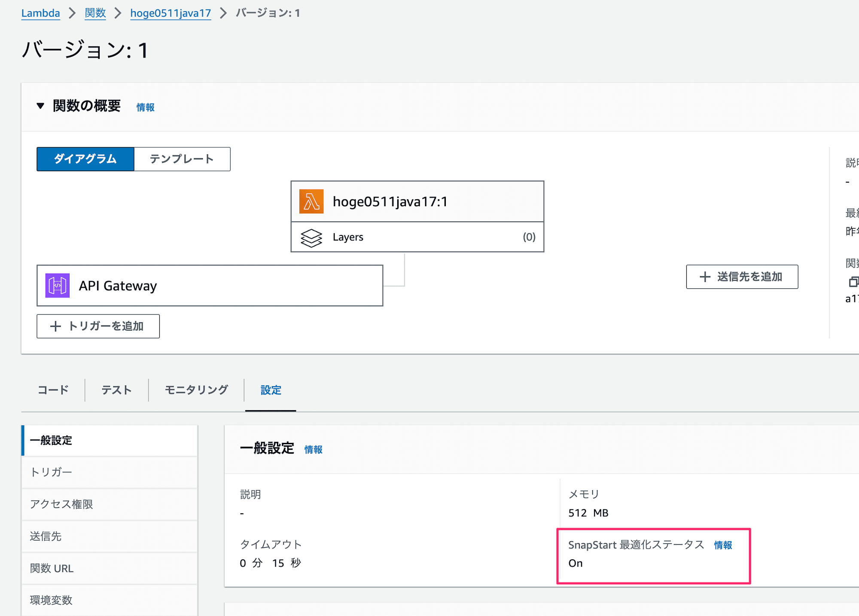Go to 関数 breadcrumb link

(95, 13)
